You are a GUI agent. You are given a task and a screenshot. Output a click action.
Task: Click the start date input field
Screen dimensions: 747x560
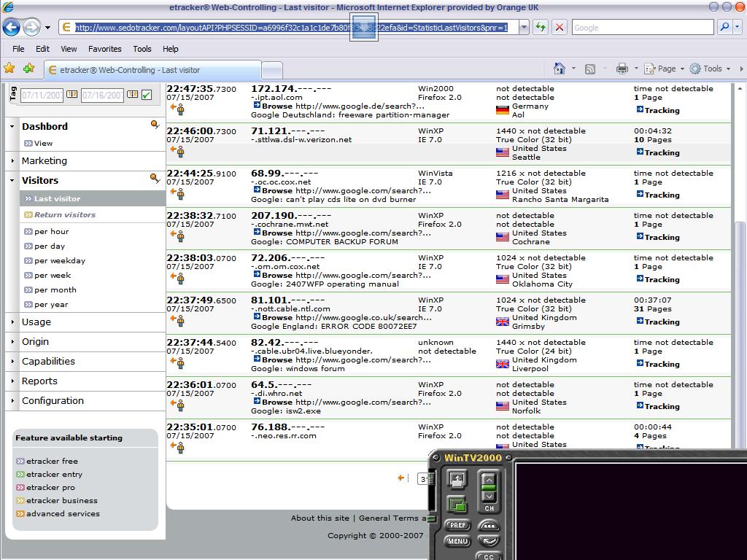pos(42,95)
